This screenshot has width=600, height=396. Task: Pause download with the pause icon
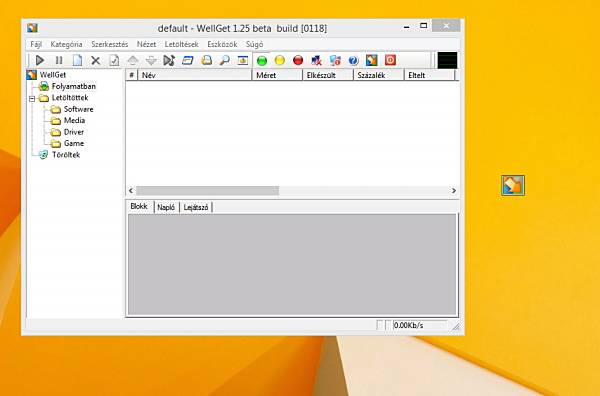[59, 60]
